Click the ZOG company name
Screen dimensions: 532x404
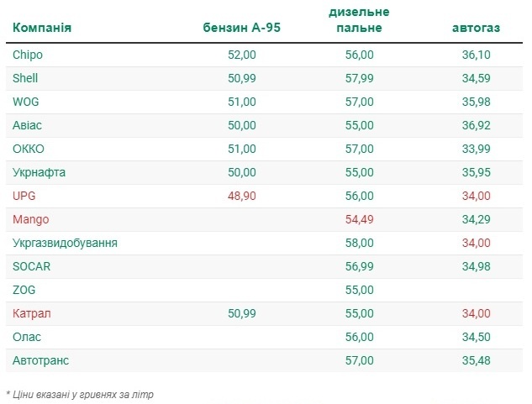(x=24, y=290)
